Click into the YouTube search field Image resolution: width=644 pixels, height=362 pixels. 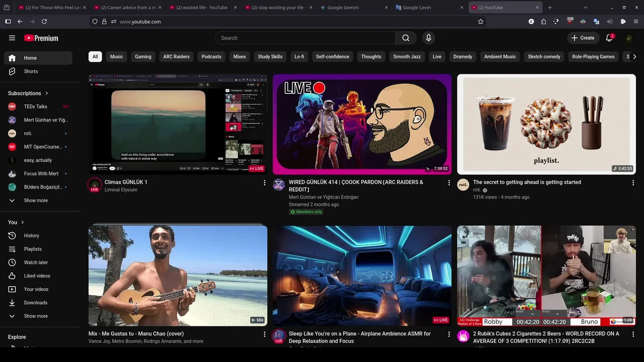pyautogui.click(x=305, y=38)
